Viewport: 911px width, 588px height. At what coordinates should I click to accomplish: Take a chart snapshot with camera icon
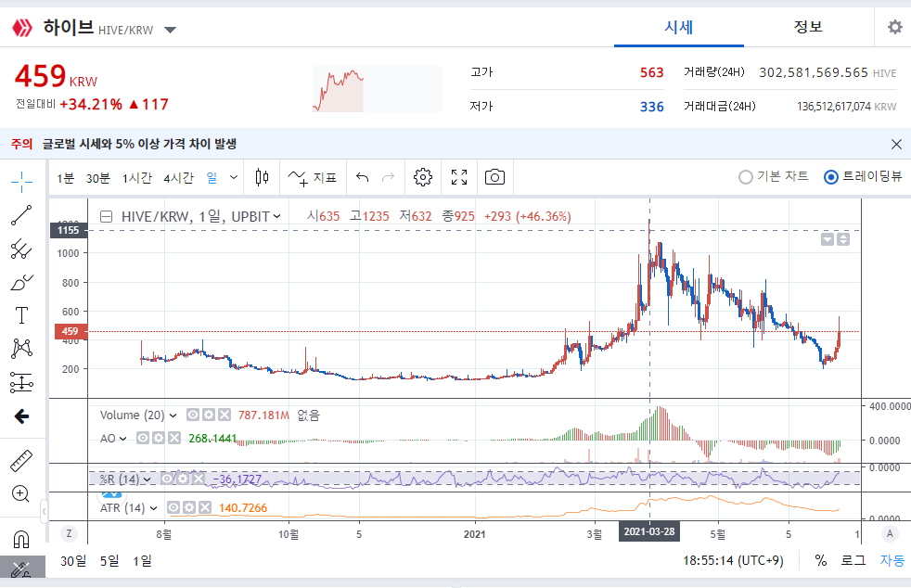(495, 177)
